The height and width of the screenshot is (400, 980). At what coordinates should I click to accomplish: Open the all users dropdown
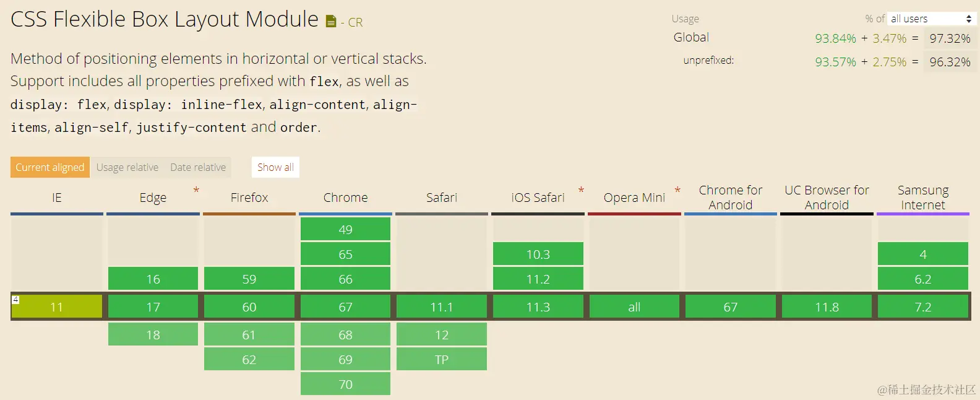pos(931,19)
